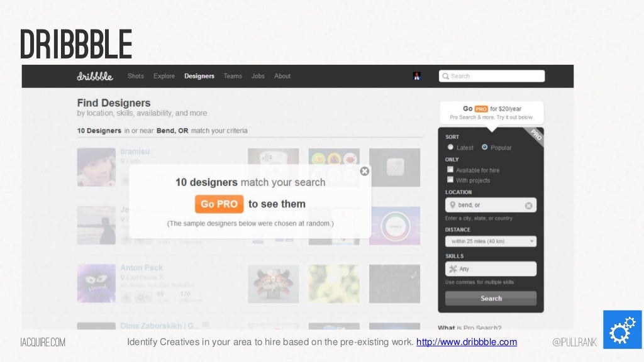
Task: Open the user avatar icon in navbar
Action: pos(416,76)
